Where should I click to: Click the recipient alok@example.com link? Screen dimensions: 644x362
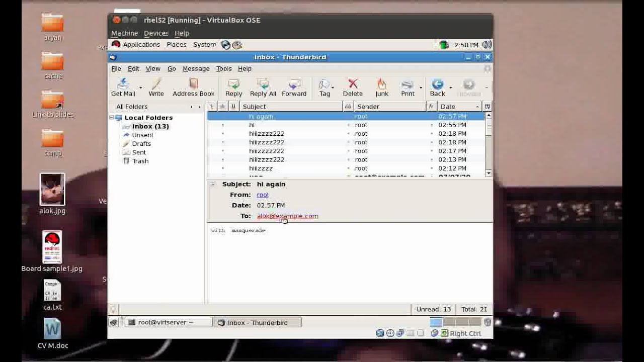[287, 216]
